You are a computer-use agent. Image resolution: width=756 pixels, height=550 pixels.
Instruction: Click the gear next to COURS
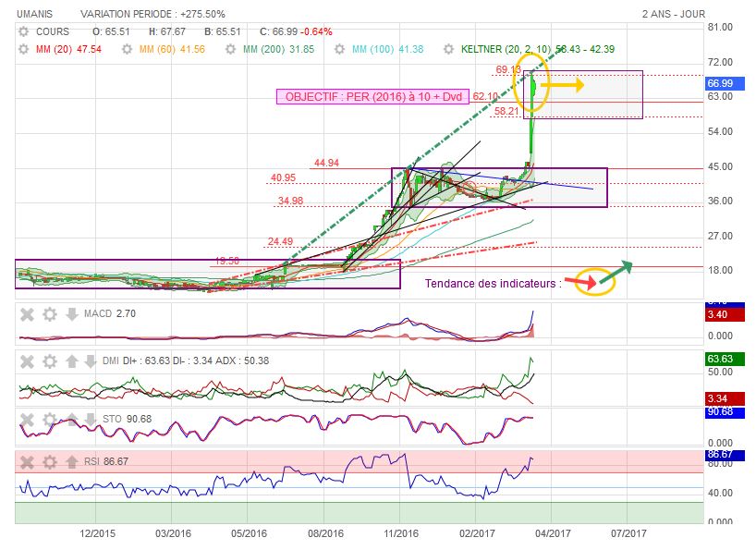(23, 31)
